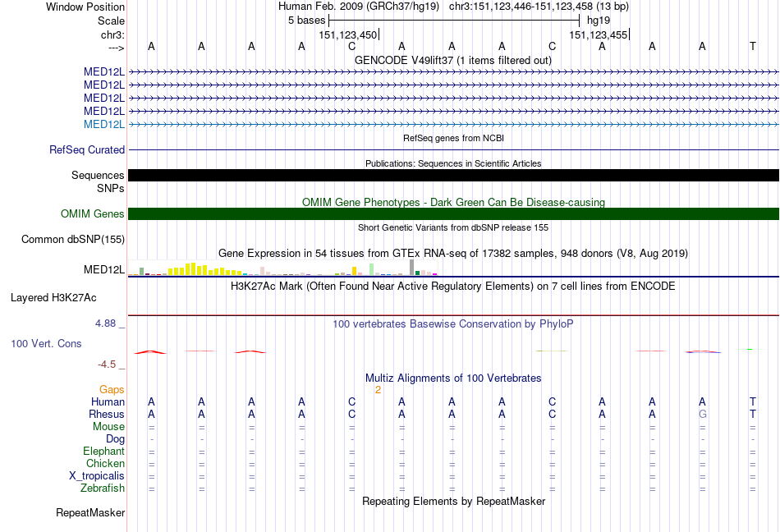This screenshot has width=780, height=532.
Task: Click the -4.5 PhyloP lower scale value
Action: (107, 365)
